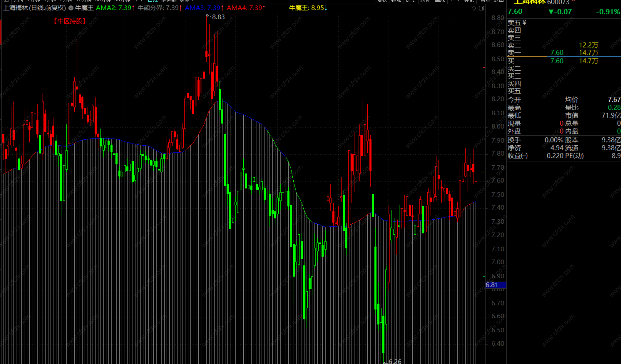This screenshot has width=621, height=364.
Task: Click the 买一 price 7.60
Action: (x=557, y=61)
